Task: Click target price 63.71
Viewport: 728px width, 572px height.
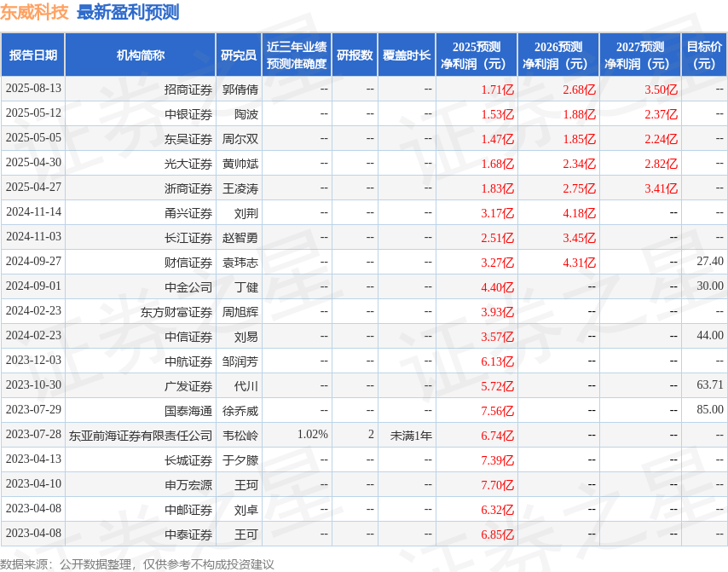Action: pos(710,384)
